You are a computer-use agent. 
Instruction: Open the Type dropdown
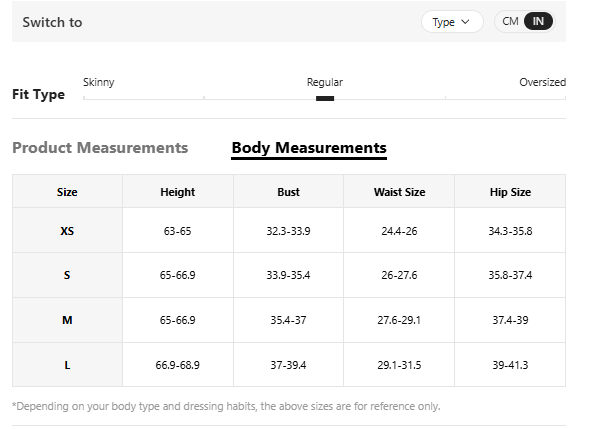pyautogui.click(x=452, y=22)
